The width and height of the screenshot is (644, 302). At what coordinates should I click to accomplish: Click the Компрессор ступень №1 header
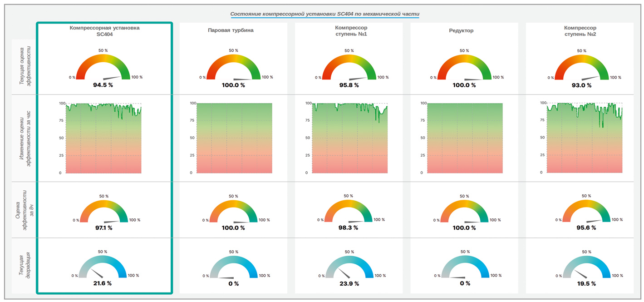tap(348, 31)
